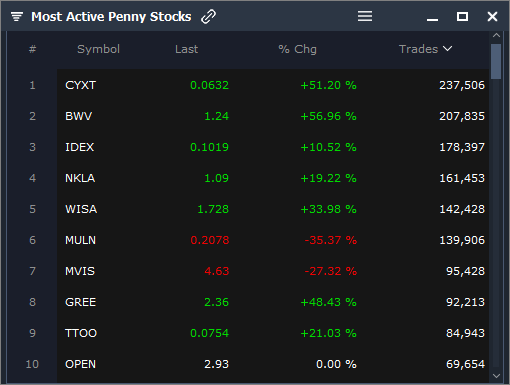Select the BWV symbol
The image size is (510, 385).
78,116
